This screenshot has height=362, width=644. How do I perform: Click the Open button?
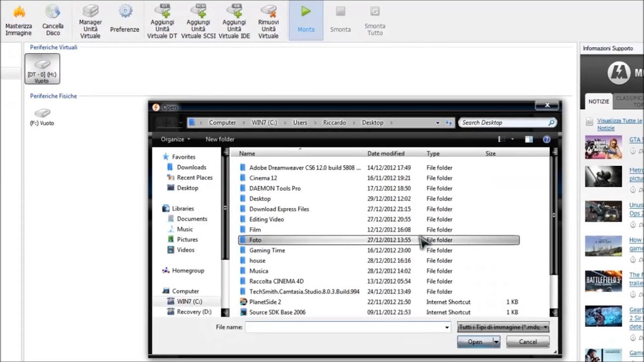(x=475, y=342)
